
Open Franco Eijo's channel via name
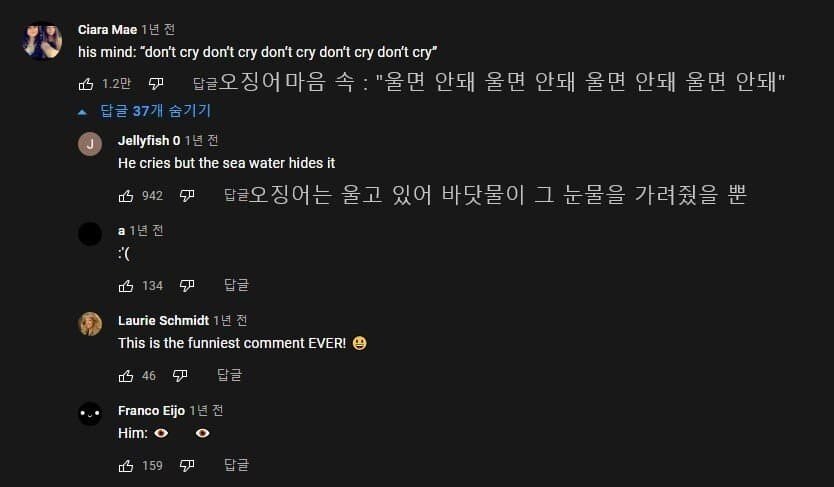pos(151,411)
